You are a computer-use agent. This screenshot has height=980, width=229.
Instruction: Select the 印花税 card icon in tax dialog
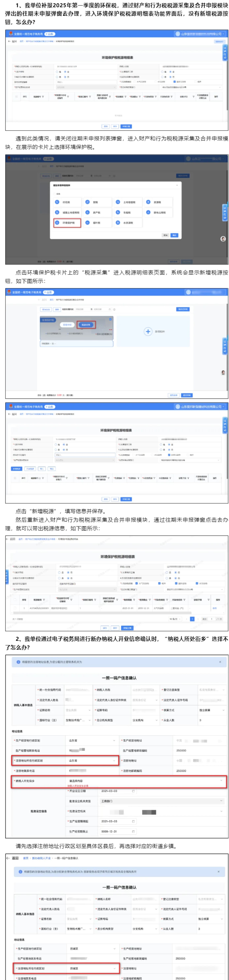click(x=57, y=202)
